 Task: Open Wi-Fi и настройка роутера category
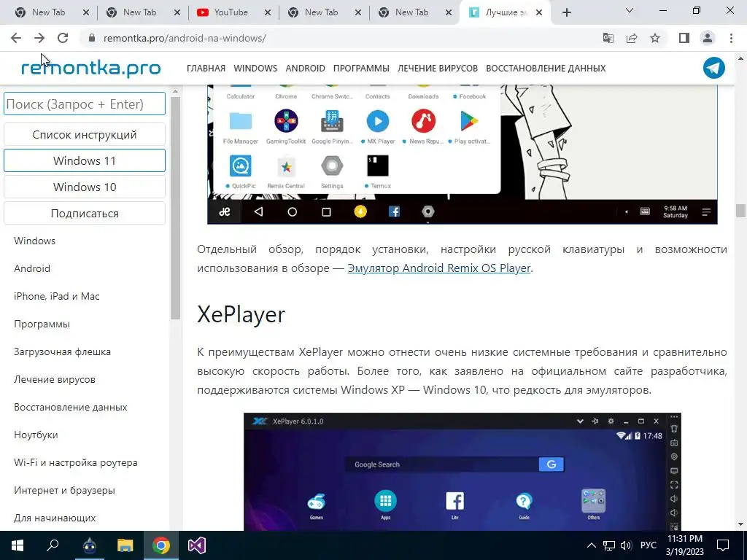click(75, 462)
